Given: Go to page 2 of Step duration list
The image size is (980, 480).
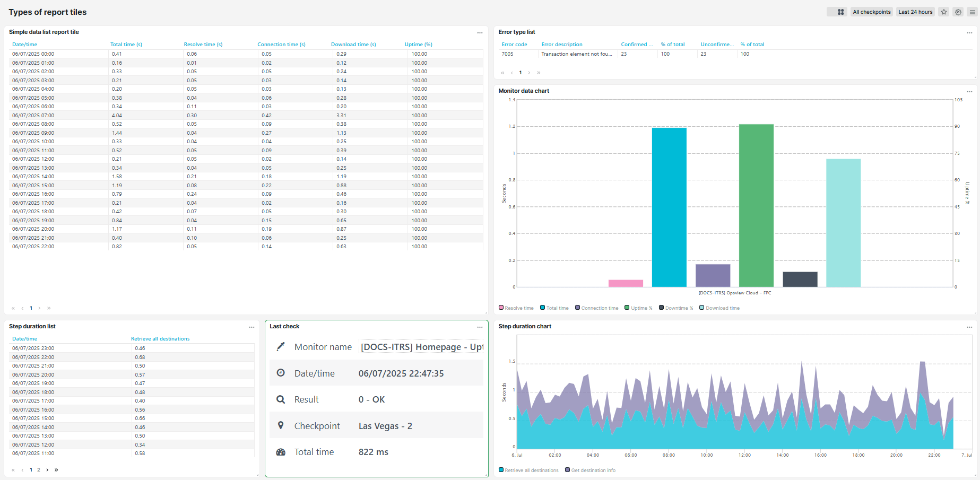Looking at the screenshot, I should point(39,470).
